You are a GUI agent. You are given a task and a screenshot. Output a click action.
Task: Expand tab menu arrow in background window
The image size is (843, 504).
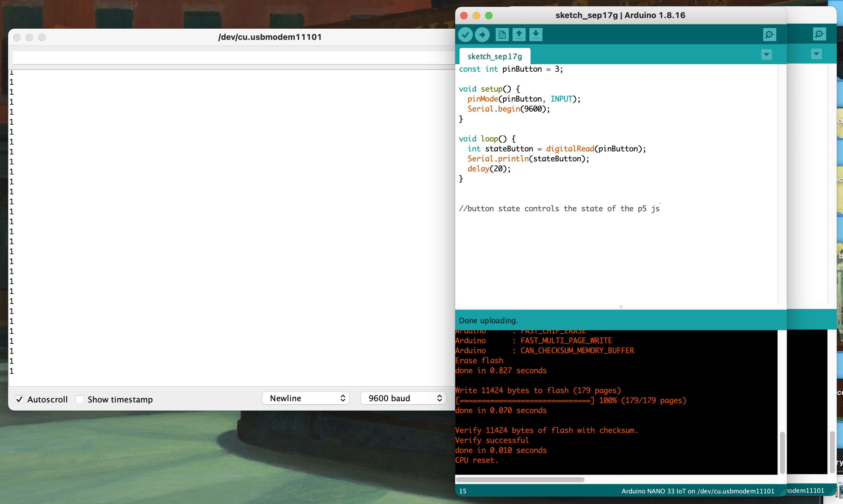816,54
